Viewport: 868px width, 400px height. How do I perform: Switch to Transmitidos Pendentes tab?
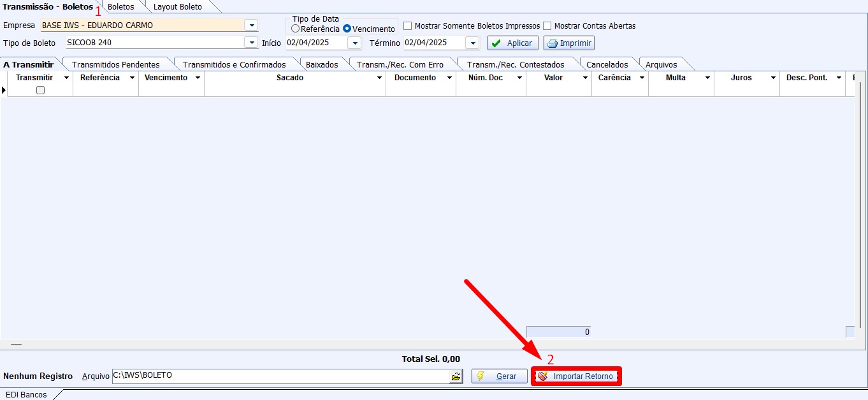pyautogui.click(x=115, y=64)
